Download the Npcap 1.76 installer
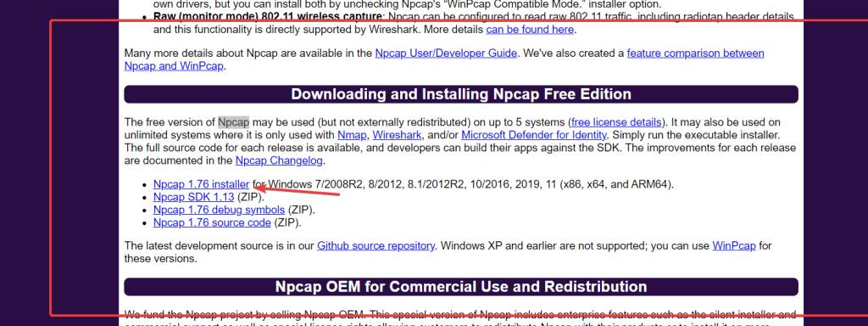Image resolution: width=868 pixels, height=326 pixels. coord(202,184)
